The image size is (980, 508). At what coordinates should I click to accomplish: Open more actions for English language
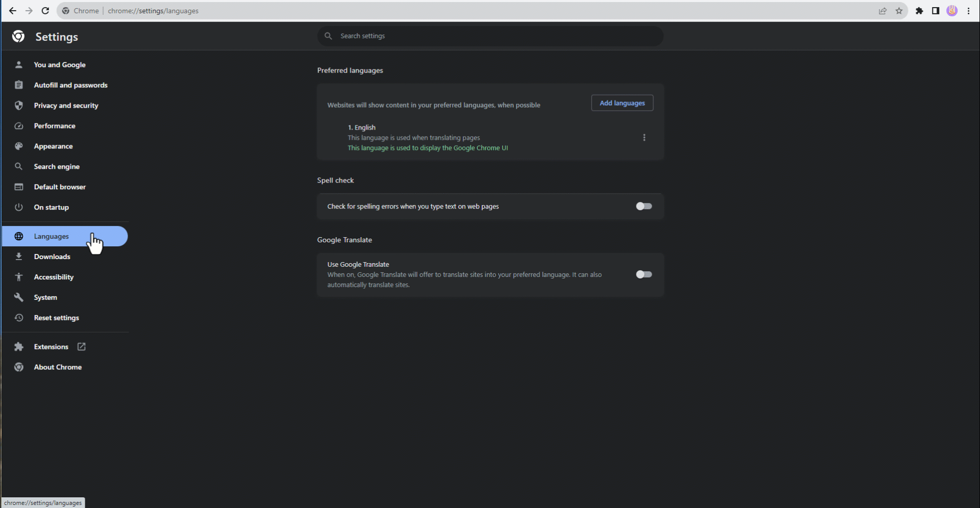click(644, 138)
